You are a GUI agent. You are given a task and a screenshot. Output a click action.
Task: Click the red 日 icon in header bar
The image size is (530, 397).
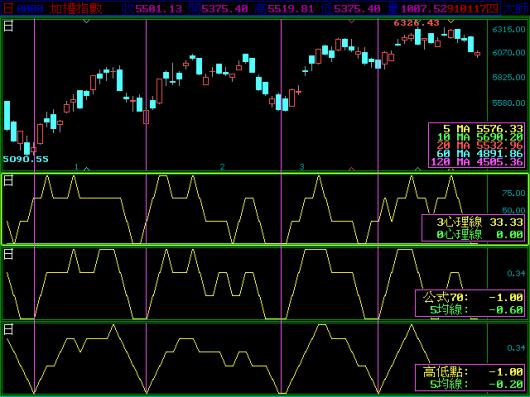coord(8,8)
